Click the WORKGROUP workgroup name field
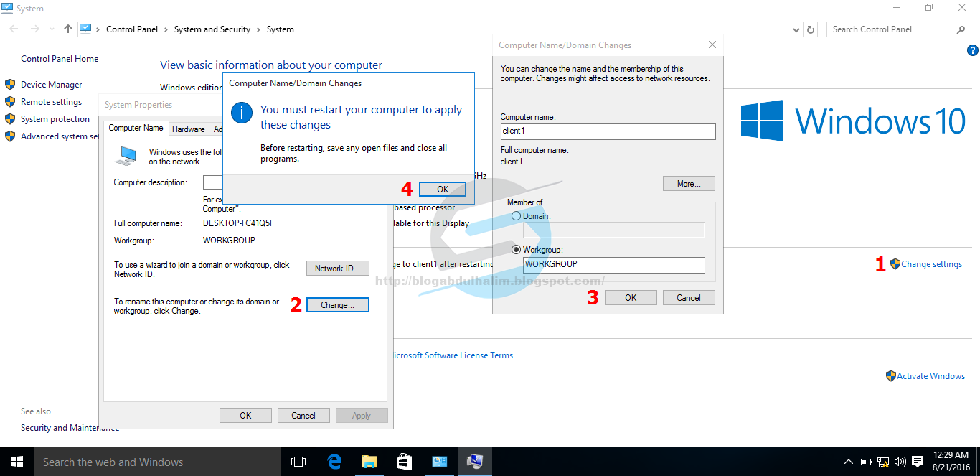This screenshot has width=980, height=476. click(613, 265)
